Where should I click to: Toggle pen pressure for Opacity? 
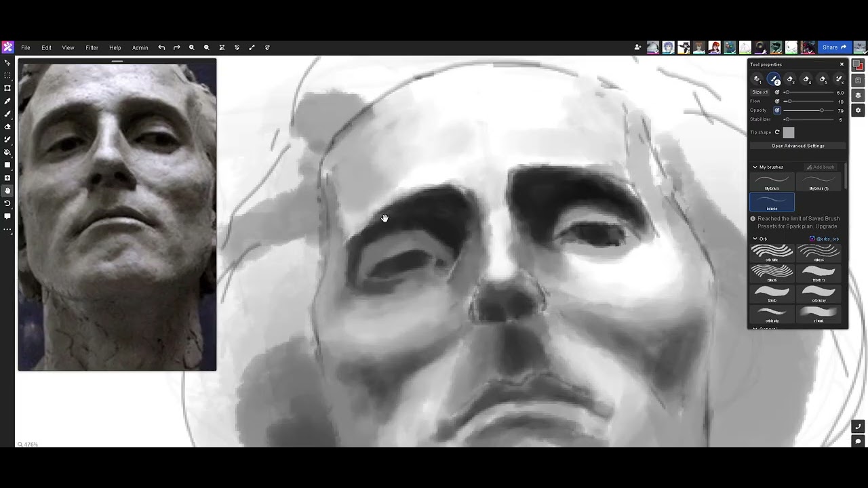click(777, 110)
